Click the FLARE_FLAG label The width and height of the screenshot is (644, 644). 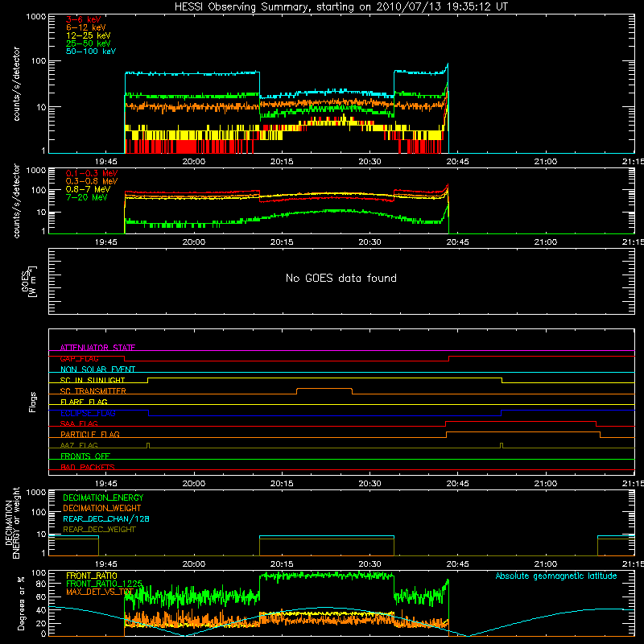(x=84, y=402)
